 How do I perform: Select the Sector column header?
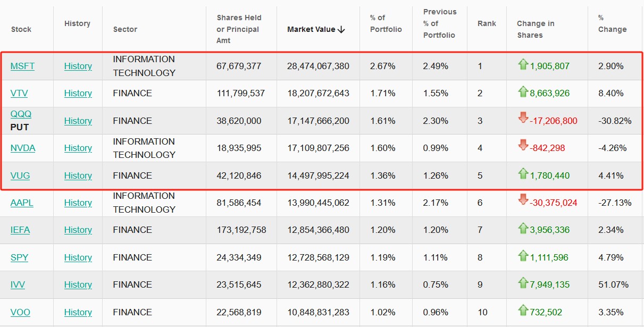tap(125, 29)
